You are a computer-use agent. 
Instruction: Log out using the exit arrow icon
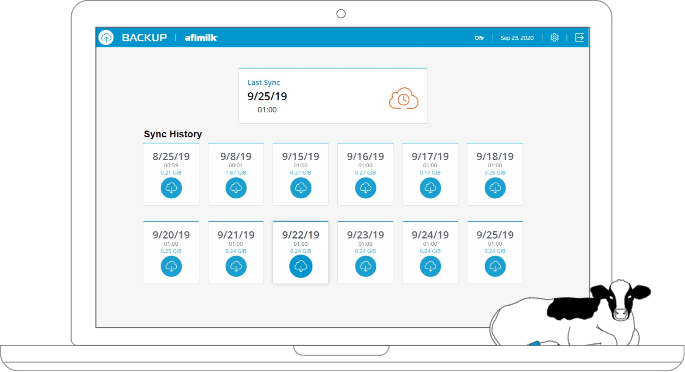coord(579,38)
